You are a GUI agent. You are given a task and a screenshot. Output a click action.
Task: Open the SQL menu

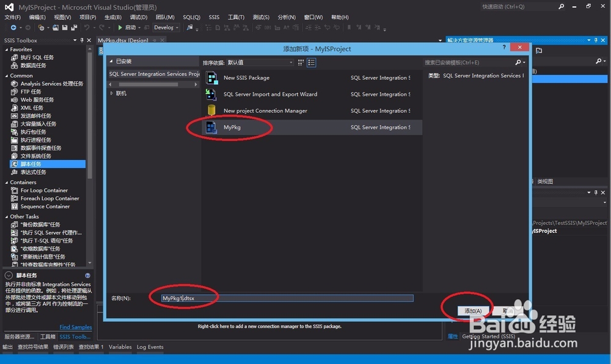(191, 17)
